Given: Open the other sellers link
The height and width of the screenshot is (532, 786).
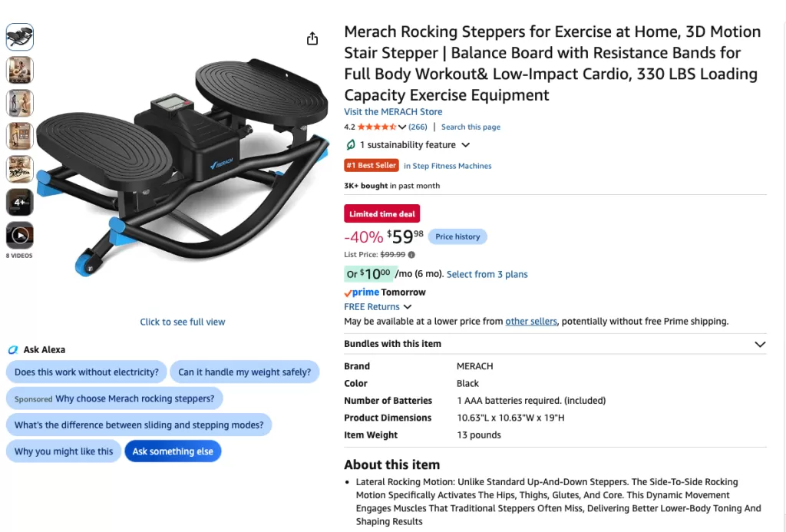Looking at the screenshot, I should (531, 322).
